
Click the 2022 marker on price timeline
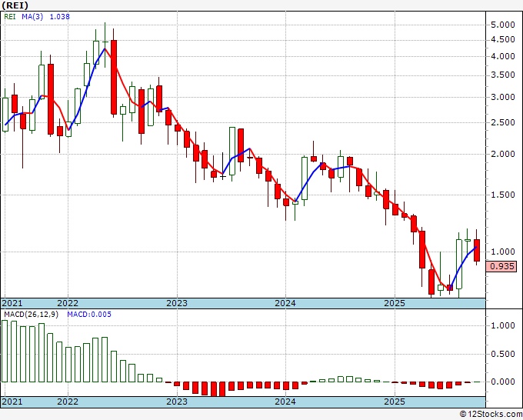pyautogui.click(x=68, y=303)
